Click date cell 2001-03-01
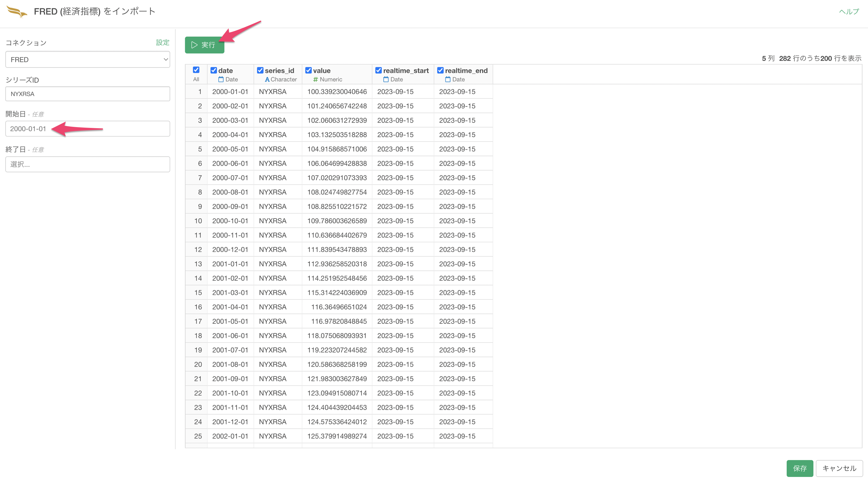 230,292
